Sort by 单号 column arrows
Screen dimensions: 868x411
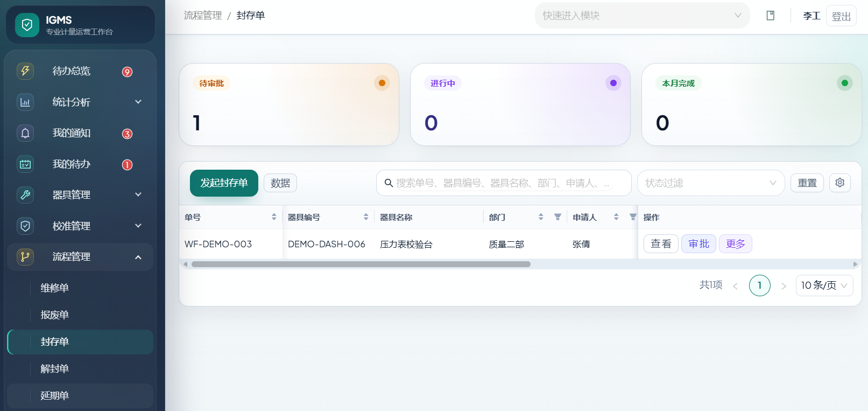[x=274, y=217]
